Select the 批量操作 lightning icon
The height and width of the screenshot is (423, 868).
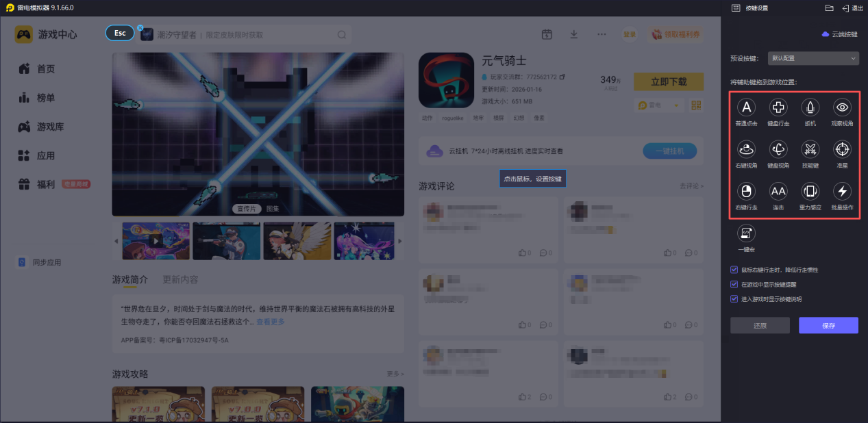pos(842,190)
